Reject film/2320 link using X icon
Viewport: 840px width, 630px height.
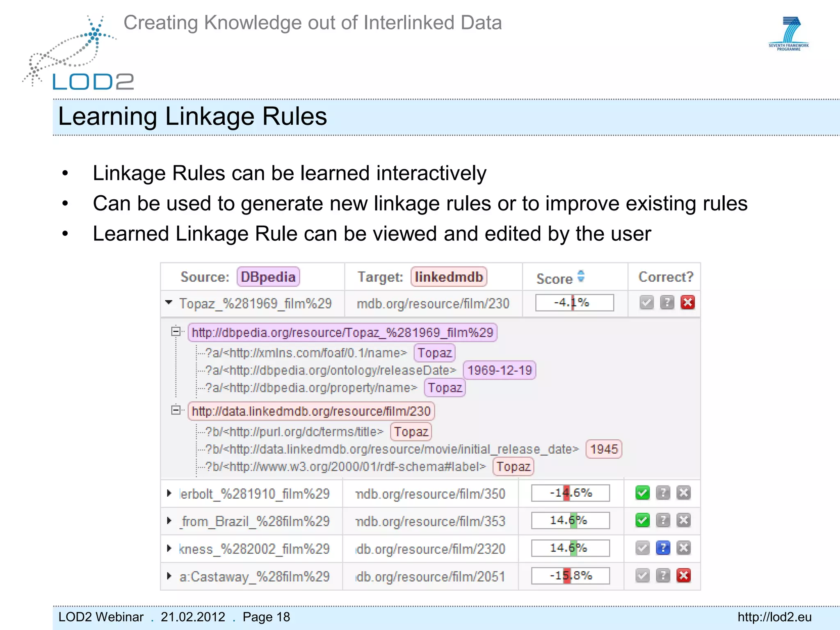point(684,548)
